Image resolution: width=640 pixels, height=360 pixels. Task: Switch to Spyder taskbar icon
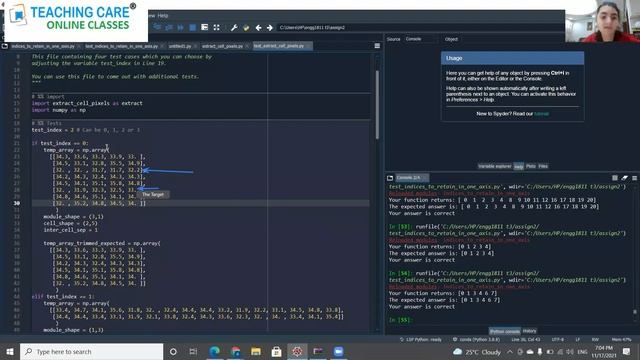[297, 351]
